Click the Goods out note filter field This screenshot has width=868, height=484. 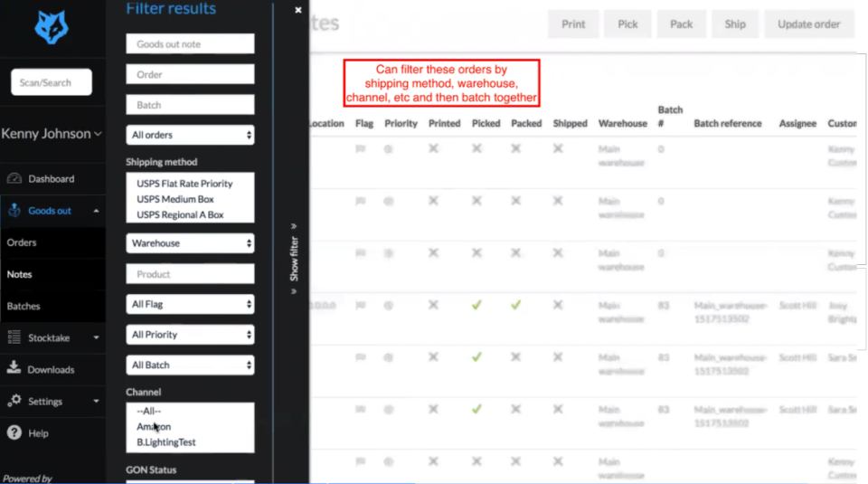click(x=190, y=43)
